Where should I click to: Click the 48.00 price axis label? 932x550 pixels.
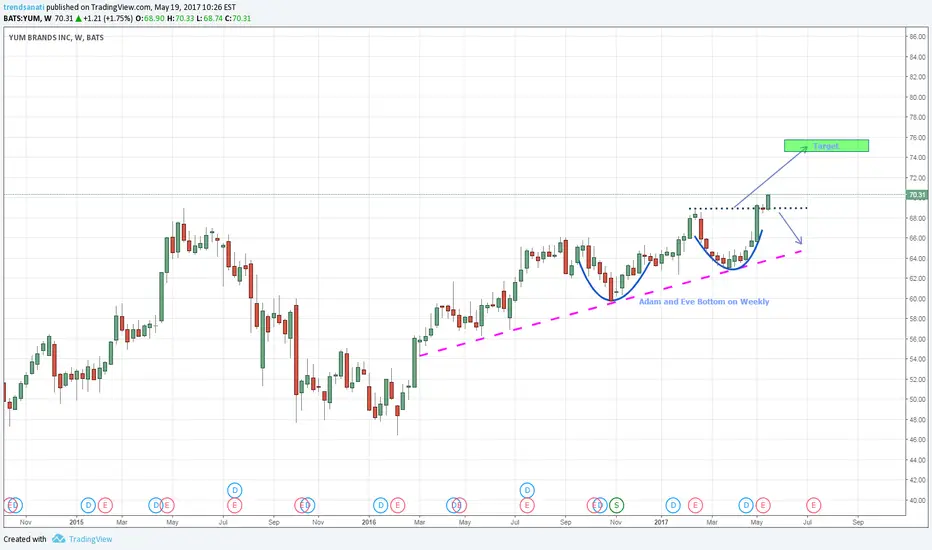(917, 420)
